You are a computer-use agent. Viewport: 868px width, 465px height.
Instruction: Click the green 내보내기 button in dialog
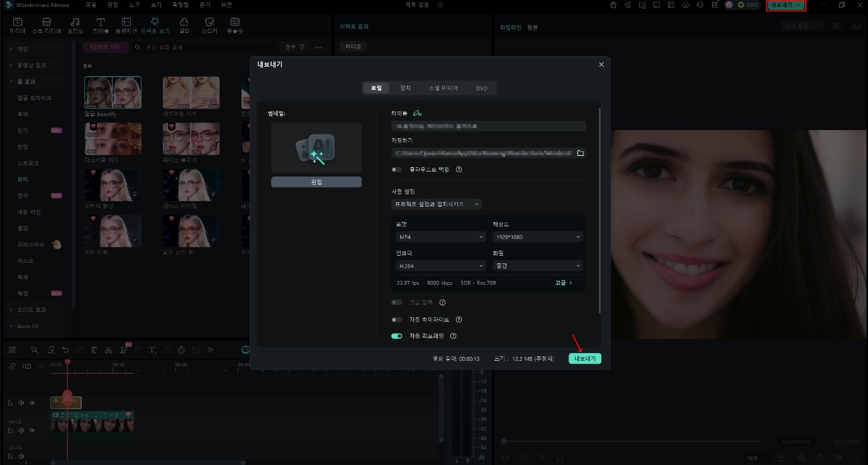click(584, 359)
